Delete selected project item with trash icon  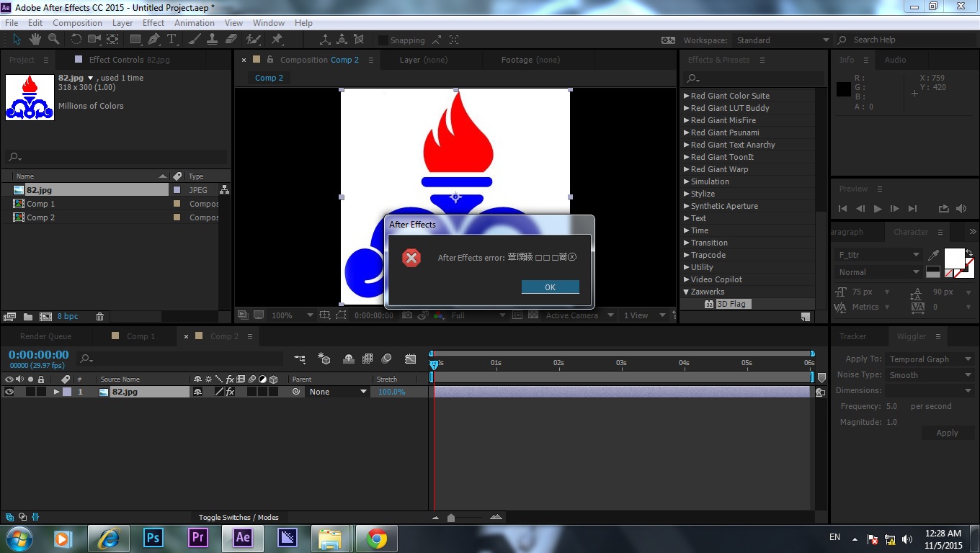(100, 316)
